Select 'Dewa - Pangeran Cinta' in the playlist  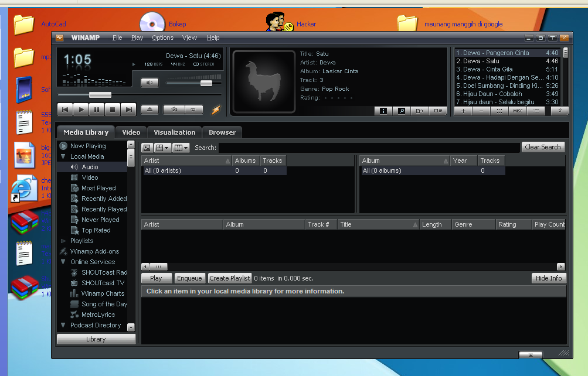pyautogui.click(x=507, y=53)
